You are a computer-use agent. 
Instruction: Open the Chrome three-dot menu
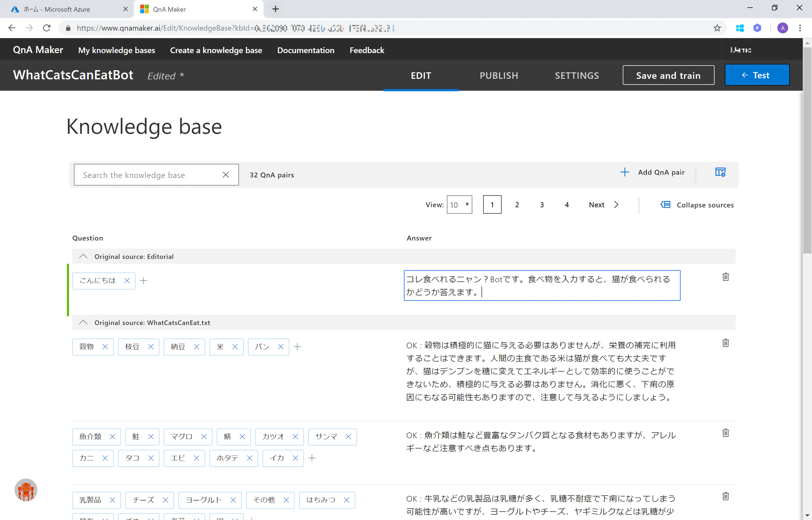(x=800, y=28)
